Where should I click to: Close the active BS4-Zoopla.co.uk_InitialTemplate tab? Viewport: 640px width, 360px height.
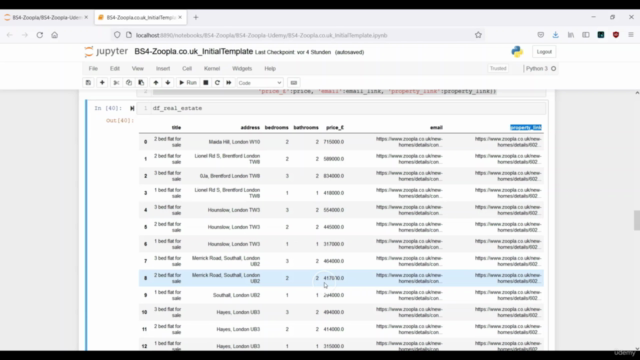coord(180,18)
